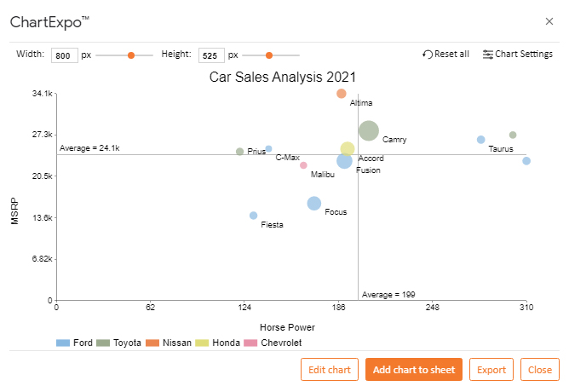
Task: Click Edit chart button
Action: [x=330, y=370]
